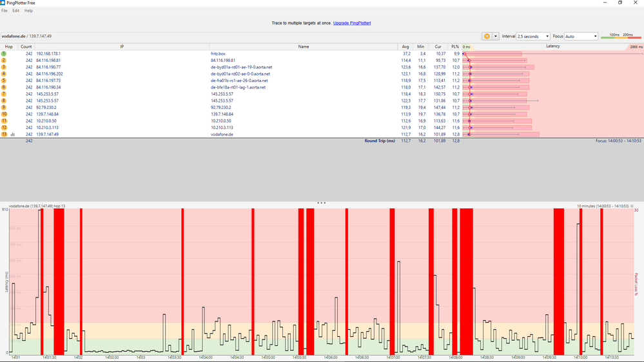Toggle timeline graph icon on hop 13
644x362 pixels.
12,134
